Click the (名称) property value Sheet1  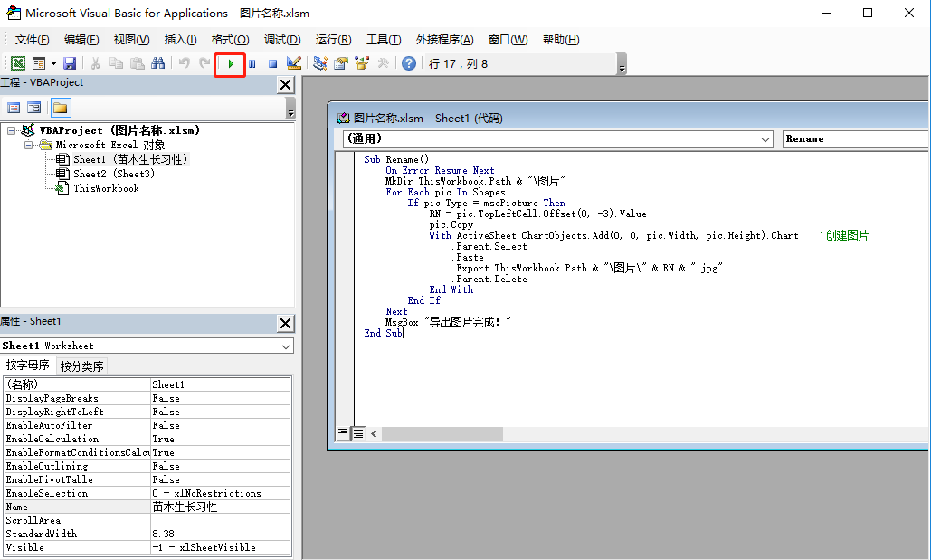coord(220,384)
